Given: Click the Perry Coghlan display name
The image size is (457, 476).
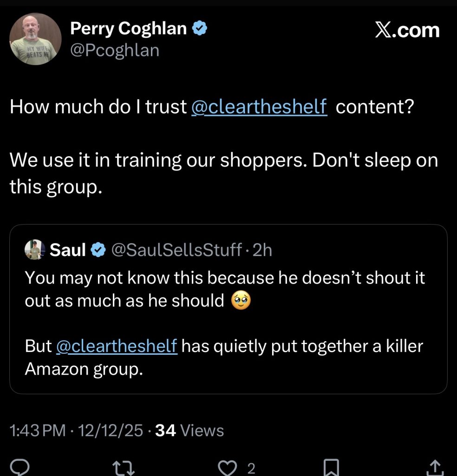Looking at the screenshot, I should click(128, 29).
